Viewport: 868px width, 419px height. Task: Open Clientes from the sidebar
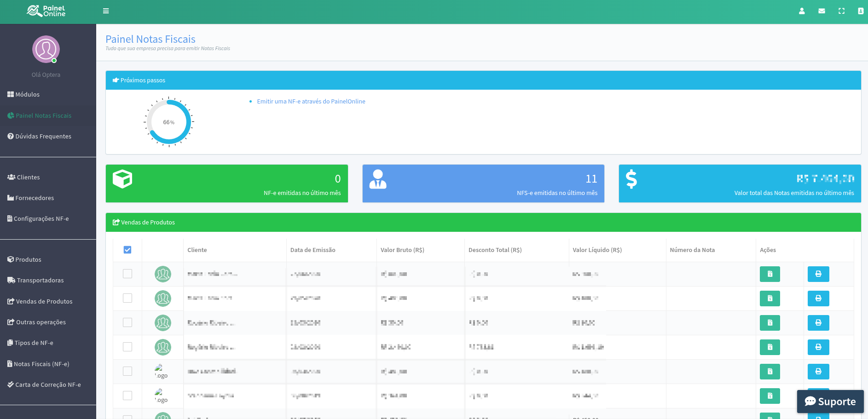click(28, 177)
